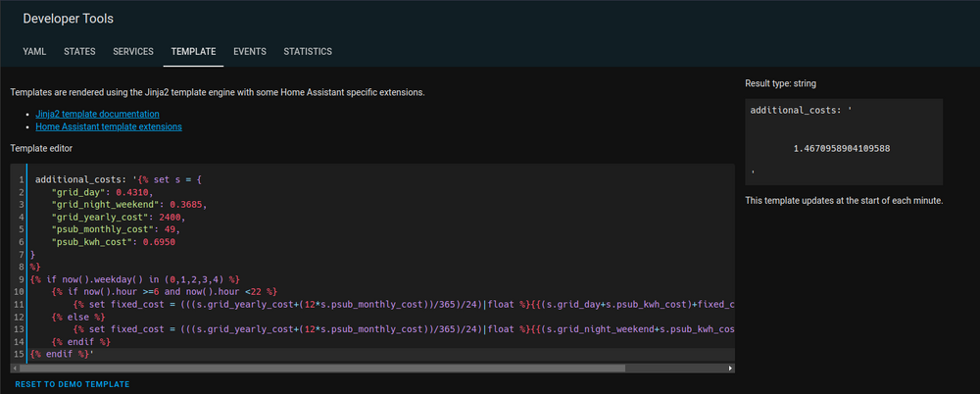
Task: Click the rendered result value 1.4670958904109588
Action: click(x=842, y=148)
